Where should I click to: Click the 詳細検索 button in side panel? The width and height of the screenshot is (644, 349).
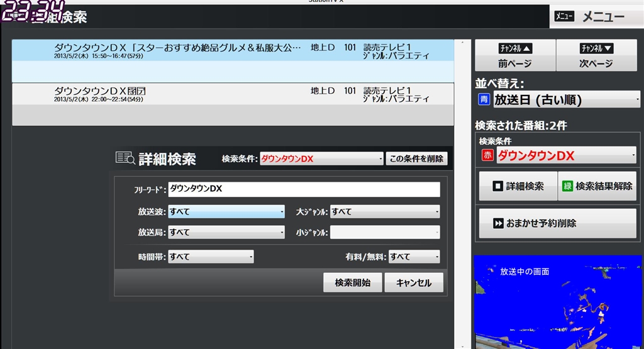click(518, 186)
